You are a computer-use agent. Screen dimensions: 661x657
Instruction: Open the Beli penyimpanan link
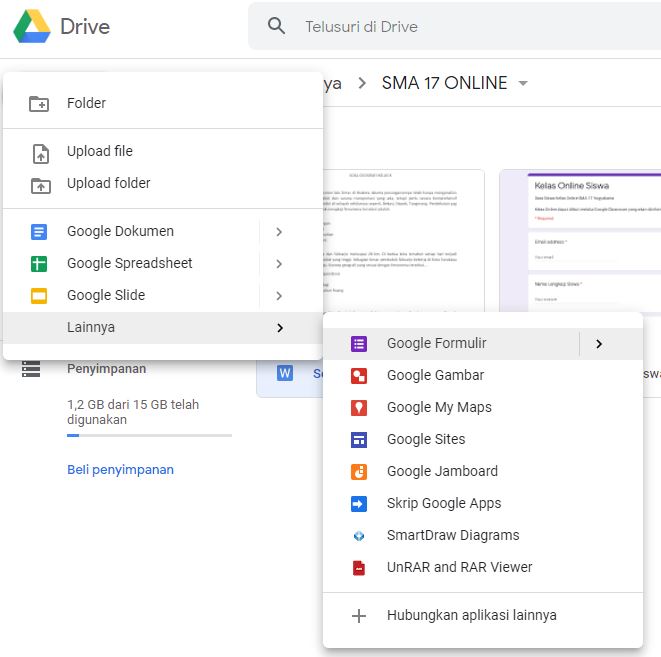coord(121,470)
